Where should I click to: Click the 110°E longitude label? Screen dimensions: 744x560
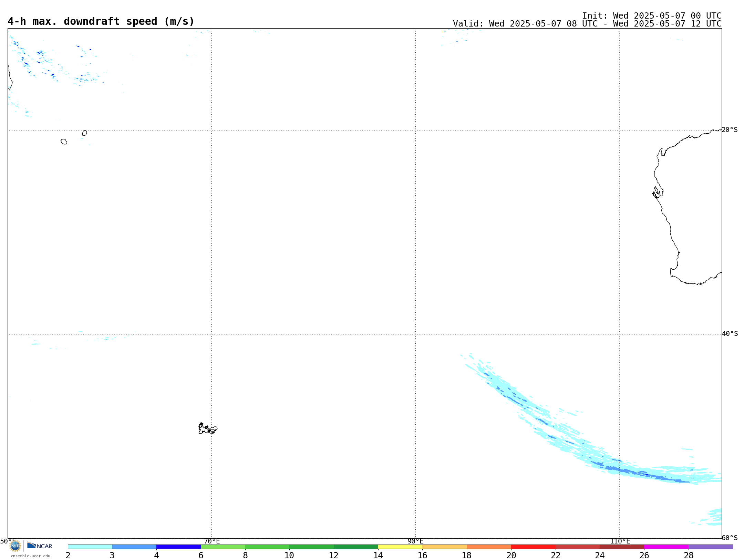click(620, 541)
